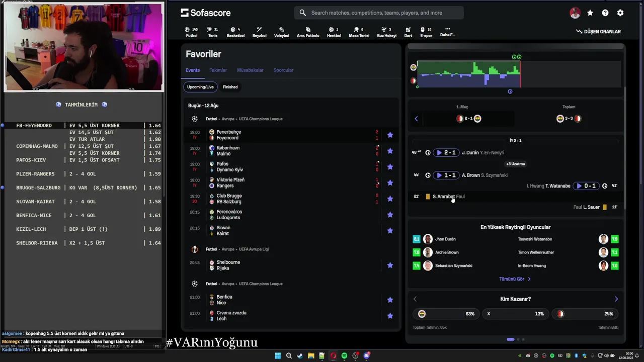Image resolution: width=644 pixels, height=362 pixels.
Task: Select the Upcoming/Live filter
Action: (200, 87)
